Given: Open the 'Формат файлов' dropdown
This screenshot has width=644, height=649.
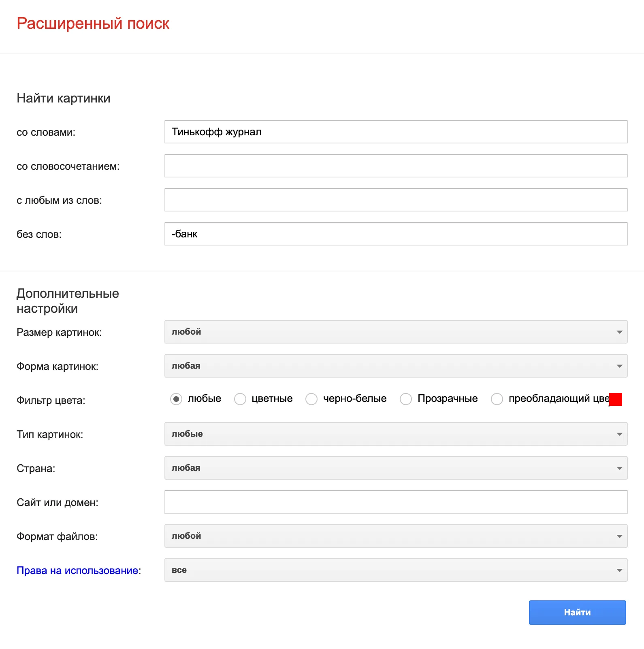Looking at the screenshot, I should point(396,536).
